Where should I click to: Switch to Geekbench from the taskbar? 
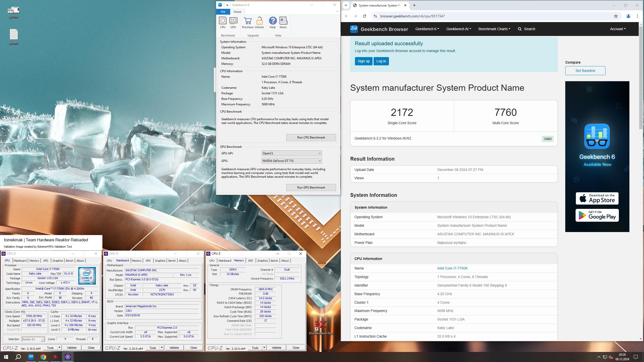[x=31, y=357]
